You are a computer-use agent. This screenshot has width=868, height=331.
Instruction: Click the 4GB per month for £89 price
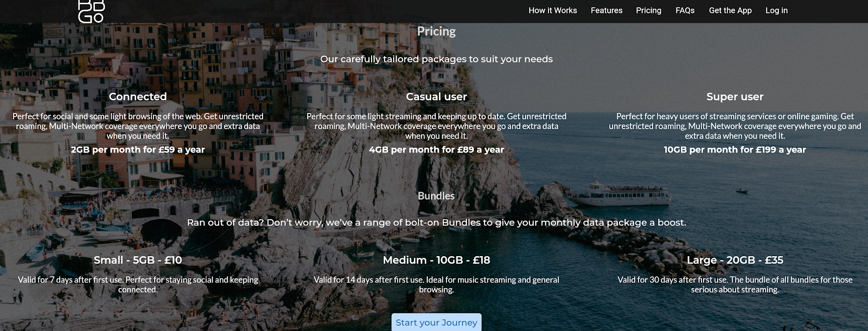pyautogui.click(x=436, y=150)
